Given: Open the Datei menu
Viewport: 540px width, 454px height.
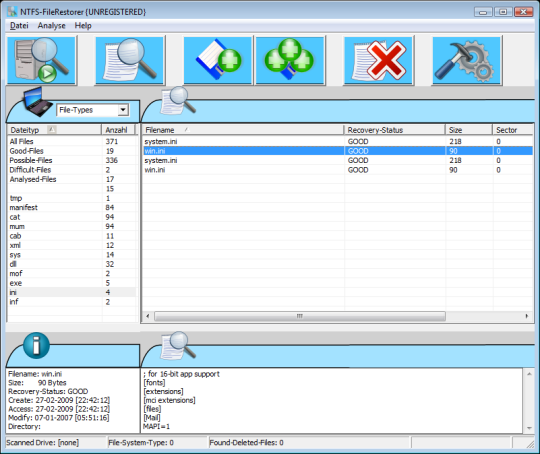Looking at the screenshot, I should click(x=19, y=25).
